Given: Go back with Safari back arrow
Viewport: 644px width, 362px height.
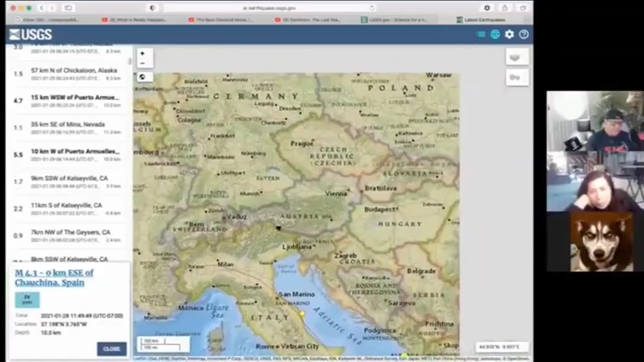Looking at the screenshot, I should pos(42,8).
